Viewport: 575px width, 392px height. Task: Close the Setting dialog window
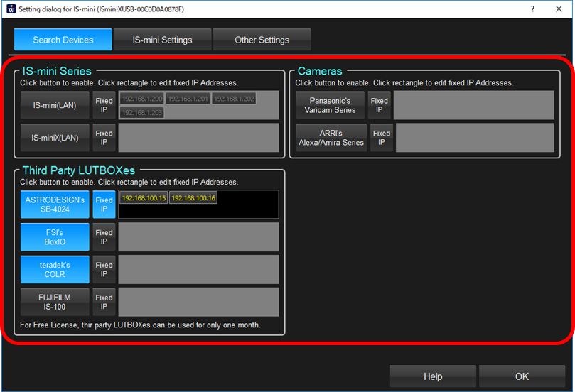coord(559,9)
